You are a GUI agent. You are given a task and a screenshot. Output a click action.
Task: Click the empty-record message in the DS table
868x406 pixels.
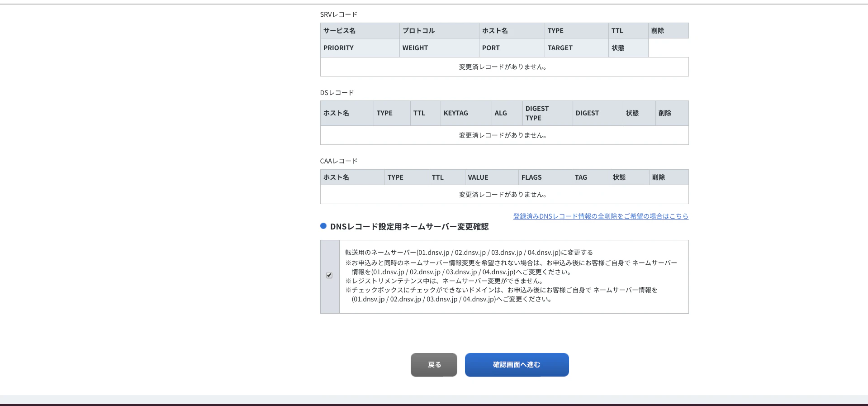pos(504,135)
